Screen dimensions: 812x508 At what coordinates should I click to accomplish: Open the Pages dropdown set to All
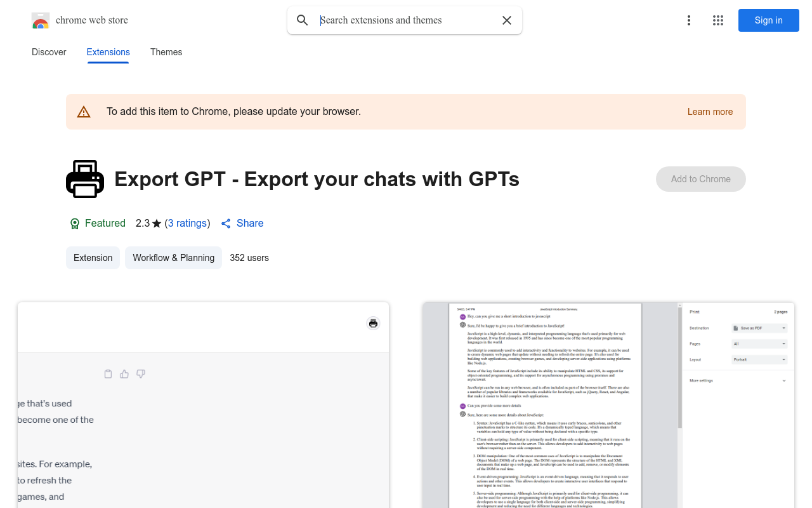[x=759, y=344]
